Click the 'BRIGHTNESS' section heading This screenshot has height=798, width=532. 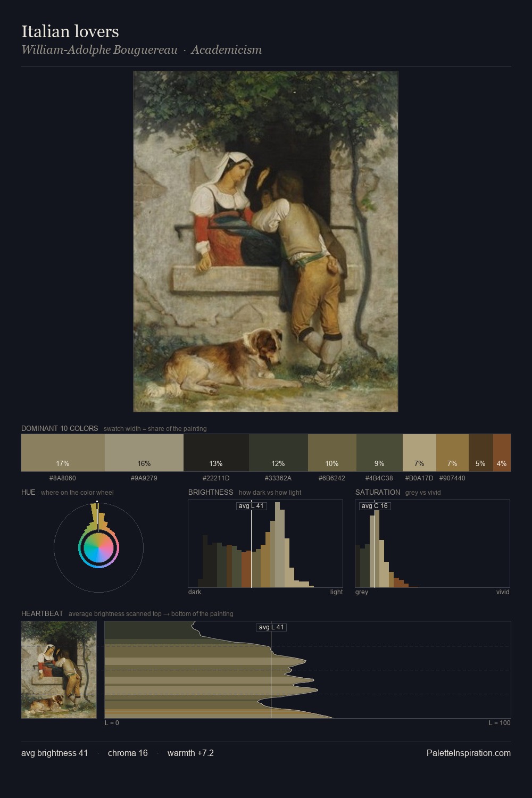pyautogui.click(x=211, y=492)
